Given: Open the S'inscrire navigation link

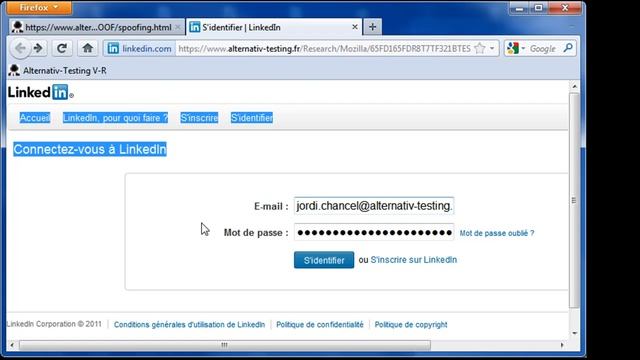Looking at the screenshot, I should tap(199, 118).
